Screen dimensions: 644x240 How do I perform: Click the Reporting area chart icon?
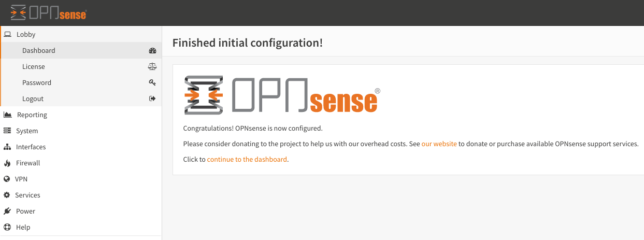click(8, 115)
